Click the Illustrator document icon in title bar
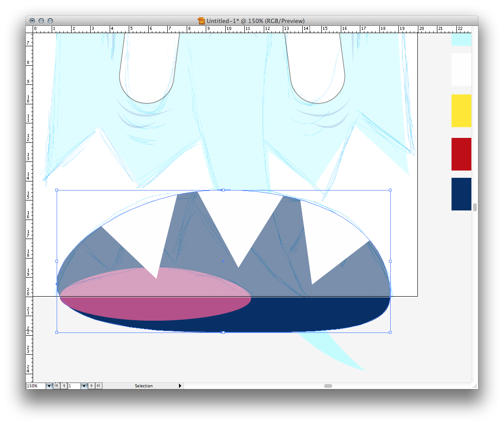The height and width of the screenshot is (425, 504). (x=201, y=21)
